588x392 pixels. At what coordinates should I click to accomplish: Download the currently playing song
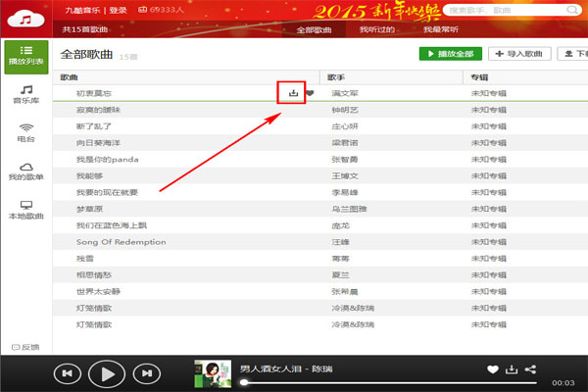tap(511, 369)
